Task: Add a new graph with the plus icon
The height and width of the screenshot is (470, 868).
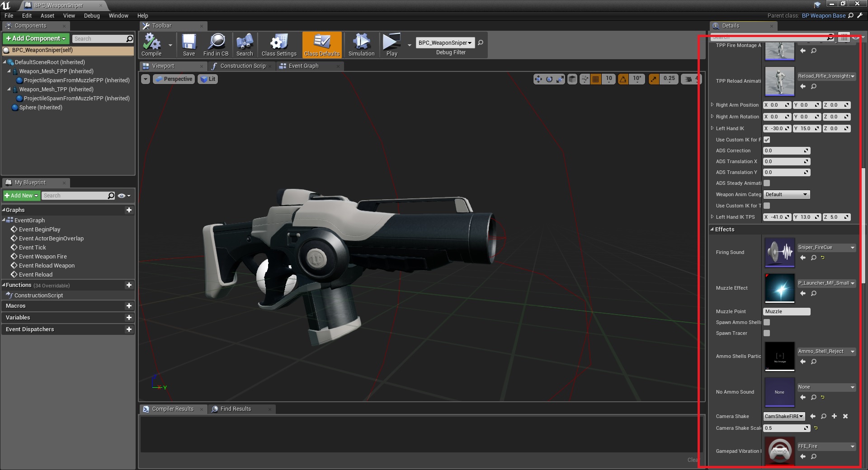Action: pyautogui.click(x=129, y=210)
